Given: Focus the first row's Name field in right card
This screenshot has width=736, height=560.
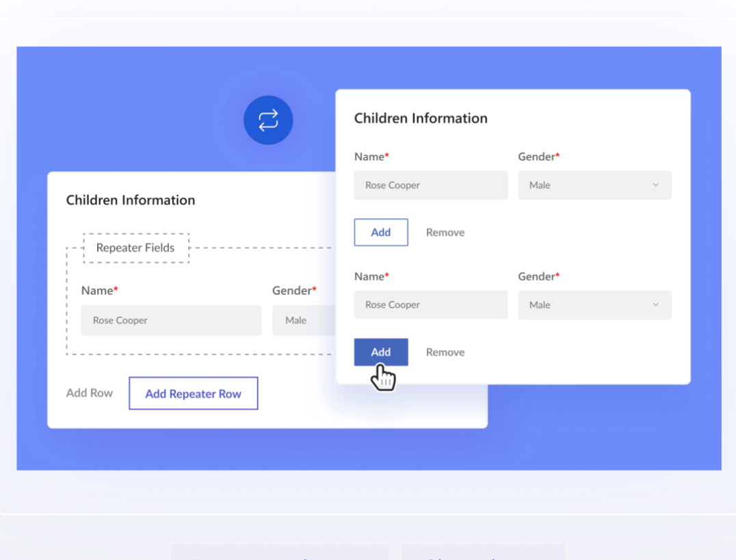Looking at the screenshot, I should coord(431,185).
